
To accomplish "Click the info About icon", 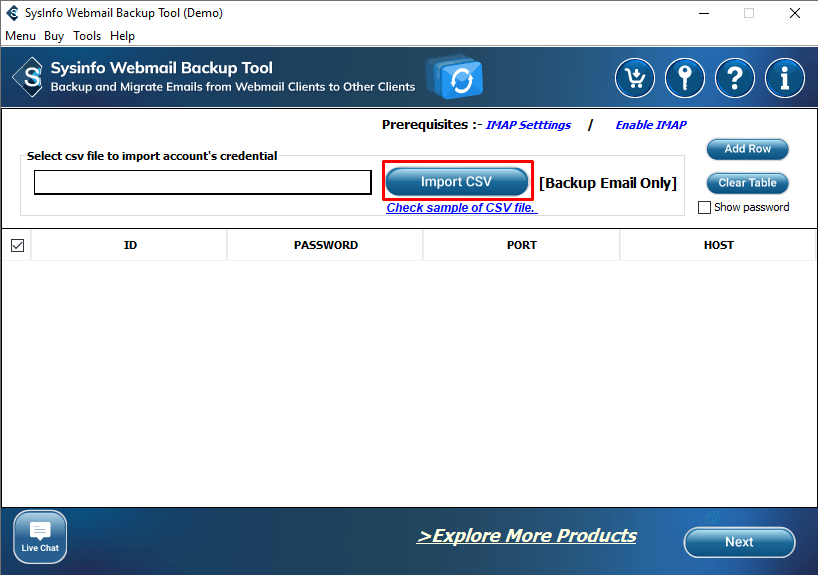I will point(785,78).
